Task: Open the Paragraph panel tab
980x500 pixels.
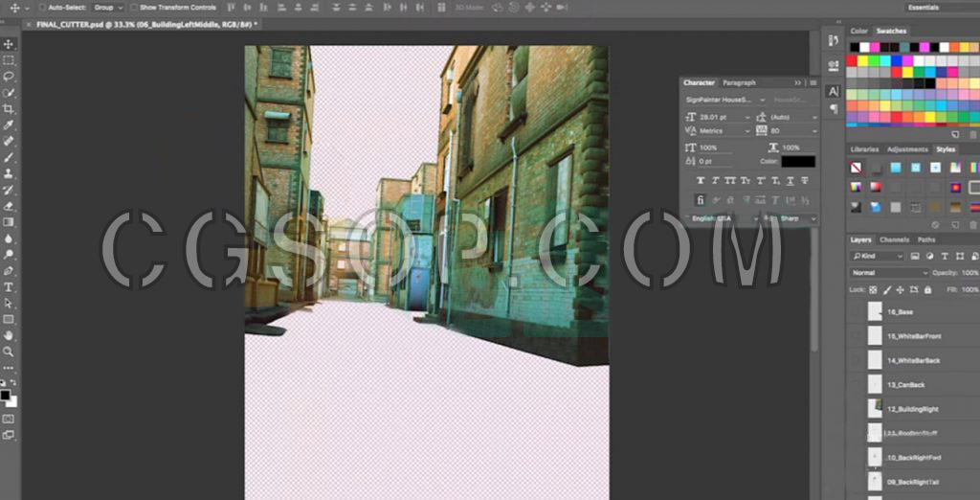Action: click(739, 83)
